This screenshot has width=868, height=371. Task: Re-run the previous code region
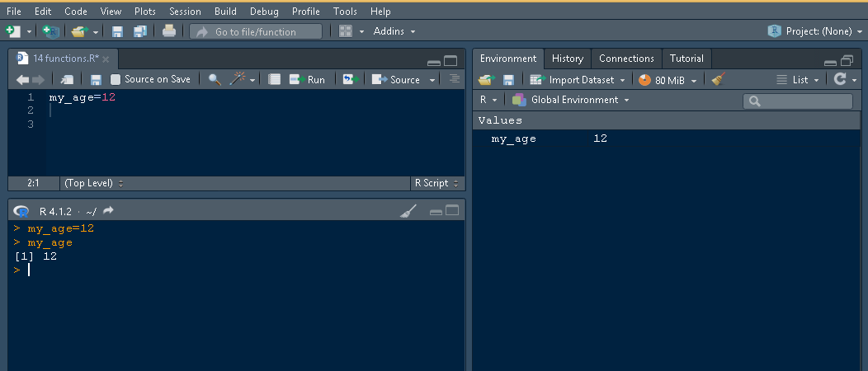(351, 80)
